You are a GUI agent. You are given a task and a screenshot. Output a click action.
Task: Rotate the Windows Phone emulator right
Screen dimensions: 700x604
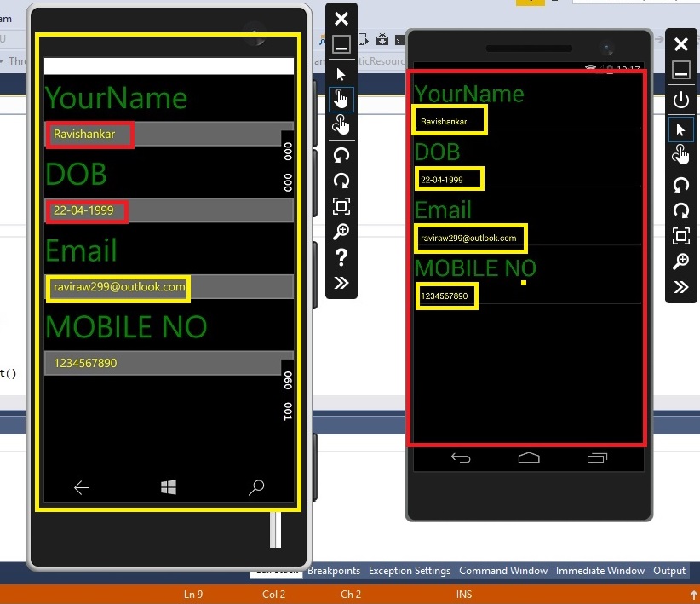point(341,180)
